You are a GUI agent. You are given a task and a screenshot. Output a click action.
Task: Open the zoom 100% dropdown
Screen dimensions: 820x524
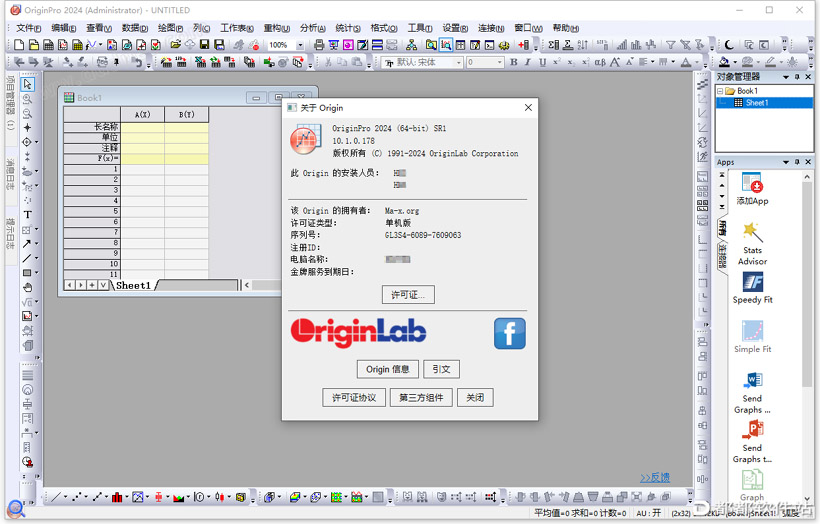tap(300, 45)
